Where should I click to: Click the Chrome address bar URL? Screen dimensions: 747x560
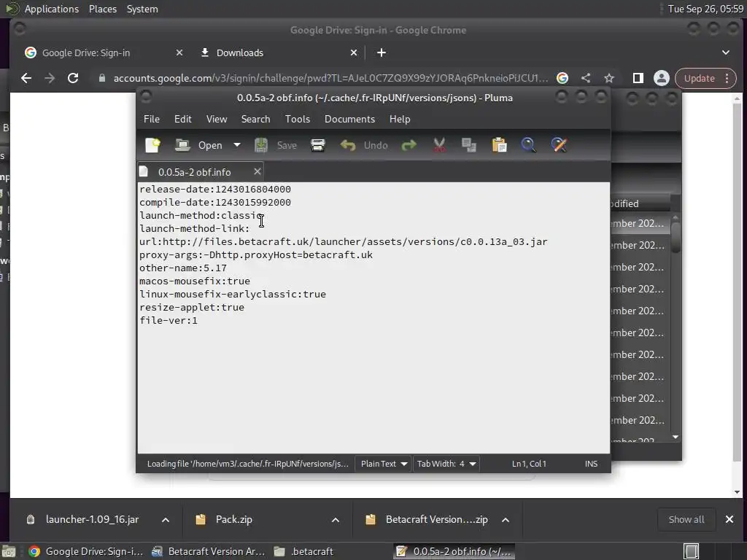click(x=330, y=78)
